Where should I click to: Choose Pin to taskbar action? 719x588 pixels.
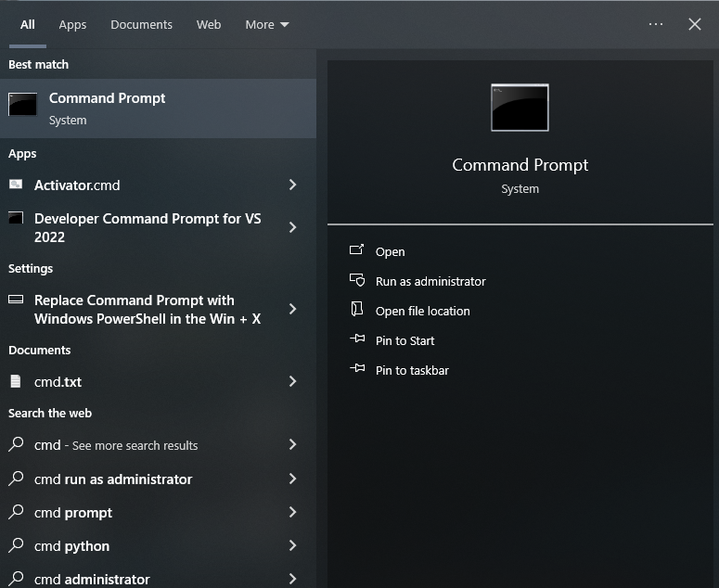(412, 370)
